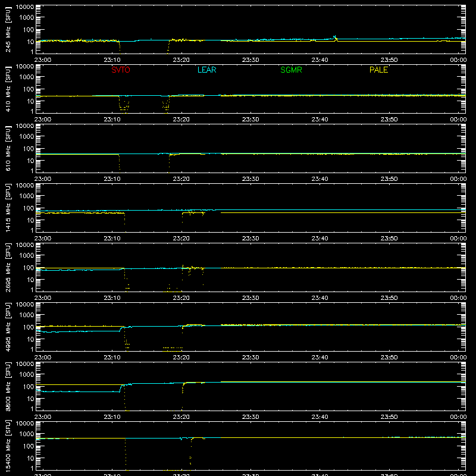Screen dimensions: 476x476
Task: Select the 610 MHz [SFU] axis title
Action: pyautogui.click(x=8, y=148)
